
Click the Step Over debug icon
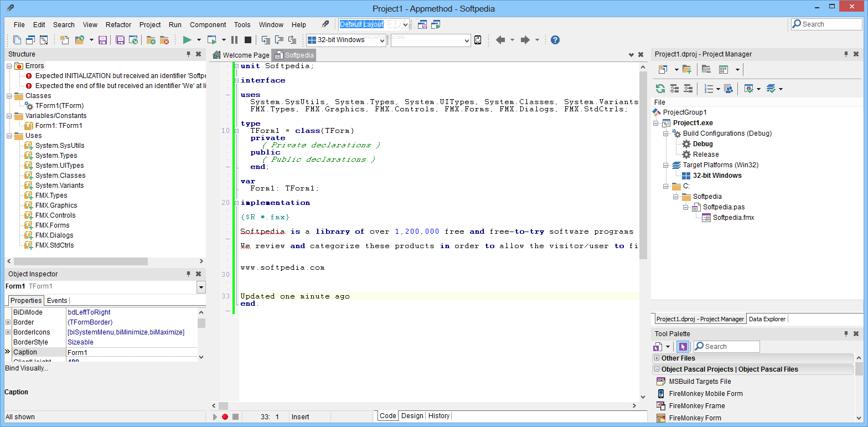coord(279,40)
